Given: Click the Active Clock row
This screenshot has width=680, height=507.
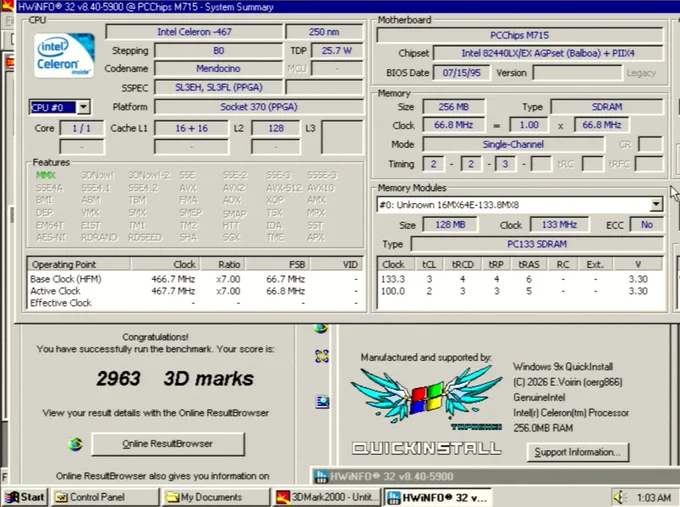Looking at the screenshot, I should tap(195, 291).
